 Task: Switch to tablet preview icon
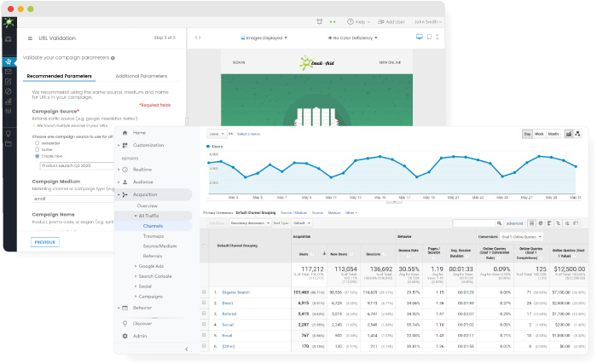click(429, 37)
